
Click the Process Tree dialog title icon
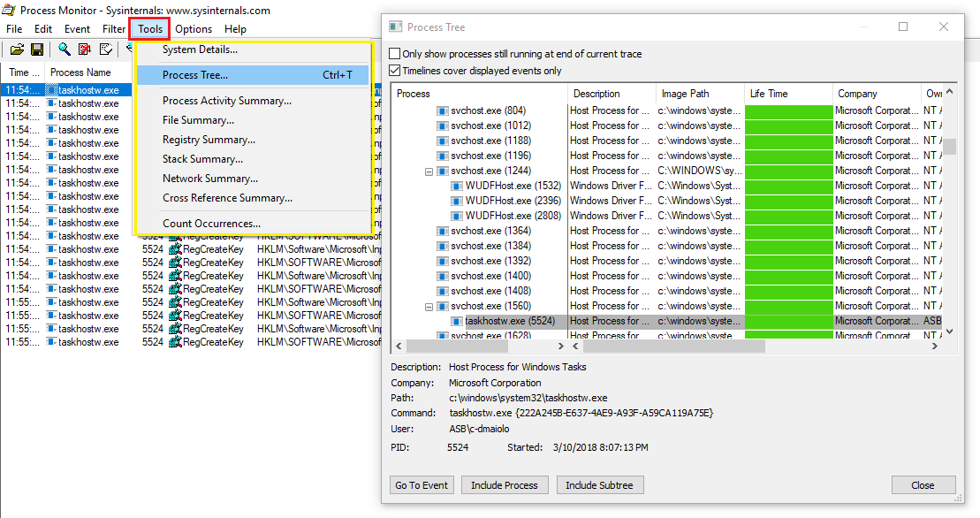[395, 27]
